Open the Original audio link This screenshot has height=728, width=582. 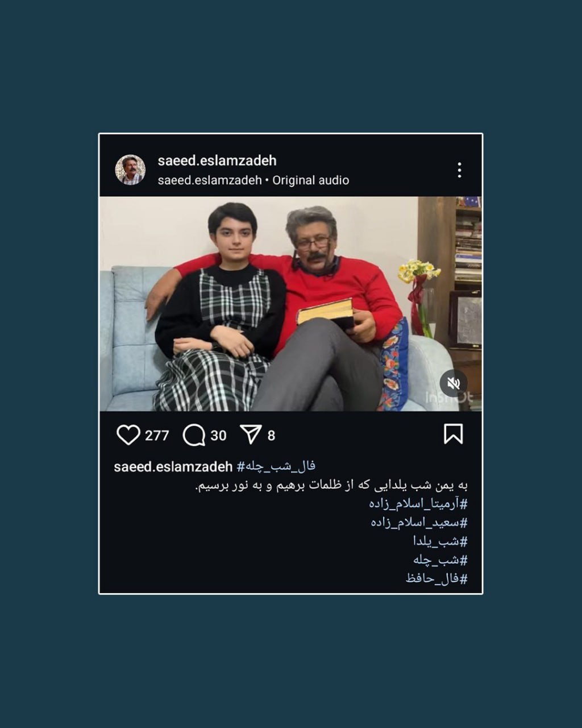point(310,180)
